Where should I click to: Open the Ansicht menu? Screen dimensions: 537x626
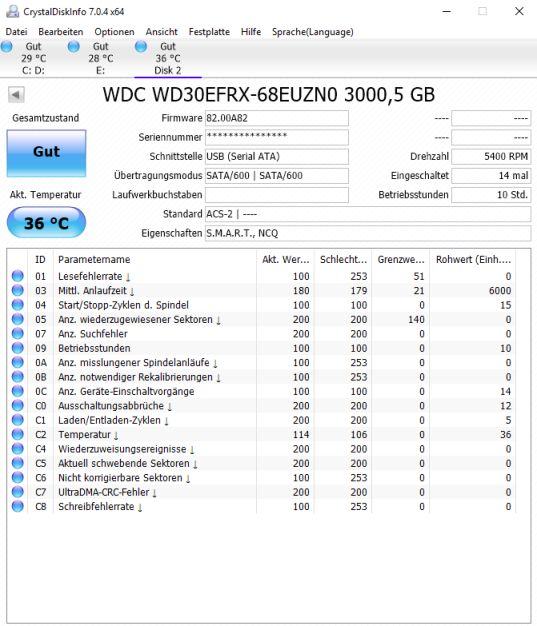(161, 32)
